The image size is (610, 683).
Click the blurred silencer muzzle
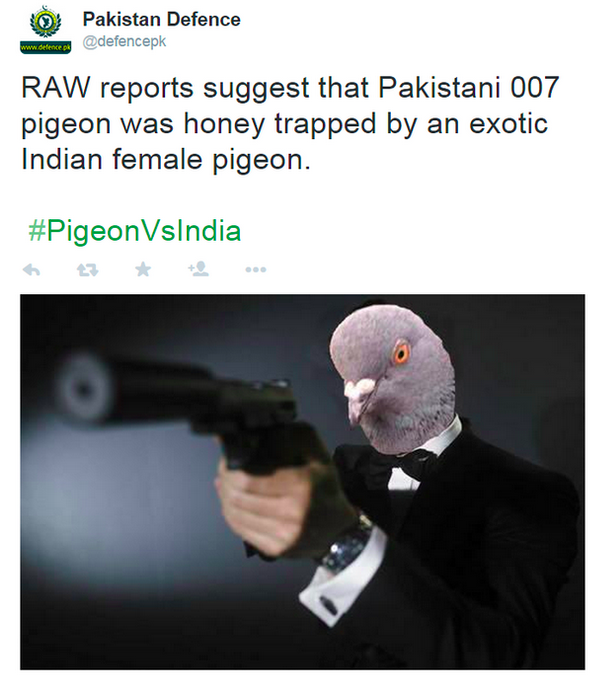83,387
